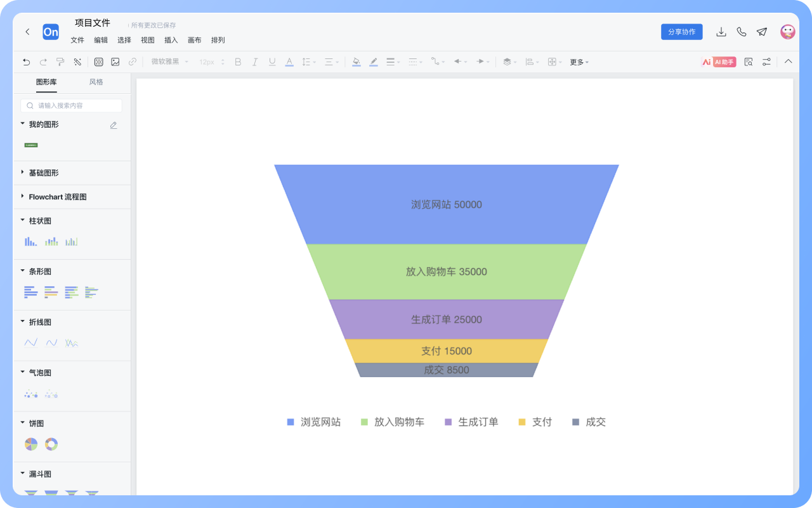Click the insert image icon
The image size is (812, 508).
tap(115, 62)
